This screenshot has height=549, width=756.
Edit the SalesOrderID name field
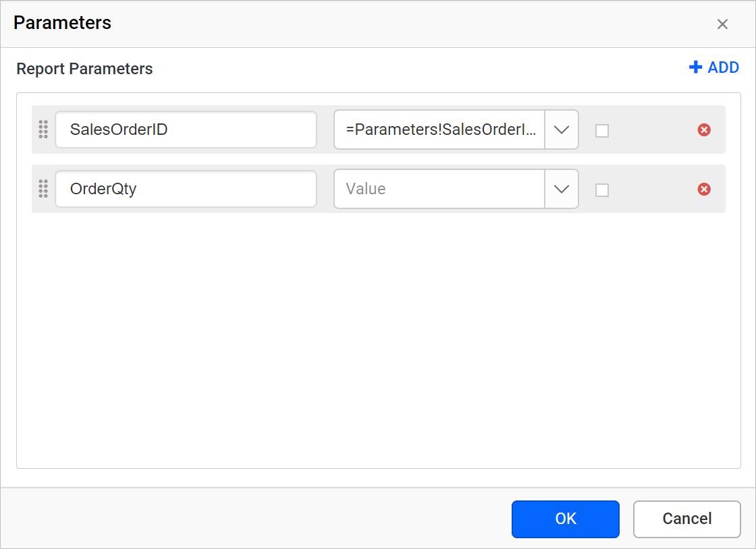pos(186,129)
